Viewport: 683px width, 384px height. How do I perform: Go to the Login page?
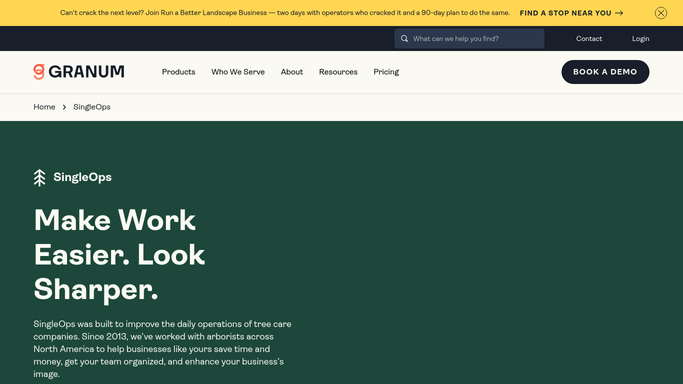(640, 39)
